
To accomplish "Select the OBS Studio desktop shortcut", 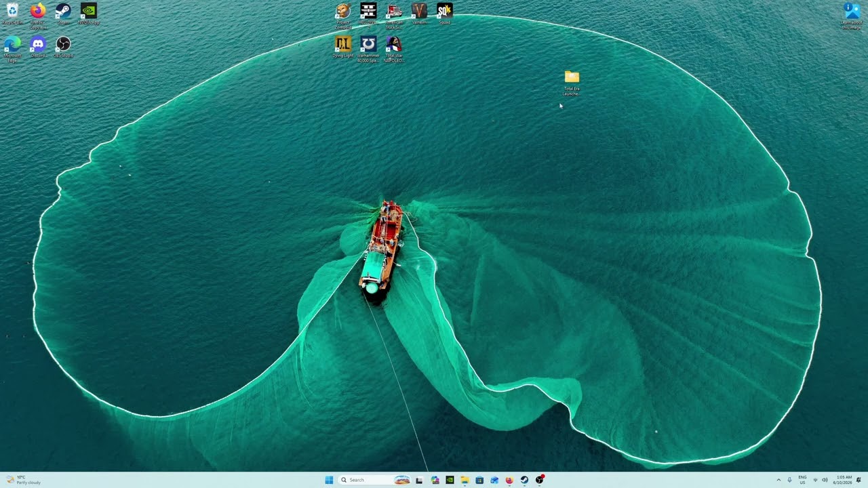I will pos(63,47).
